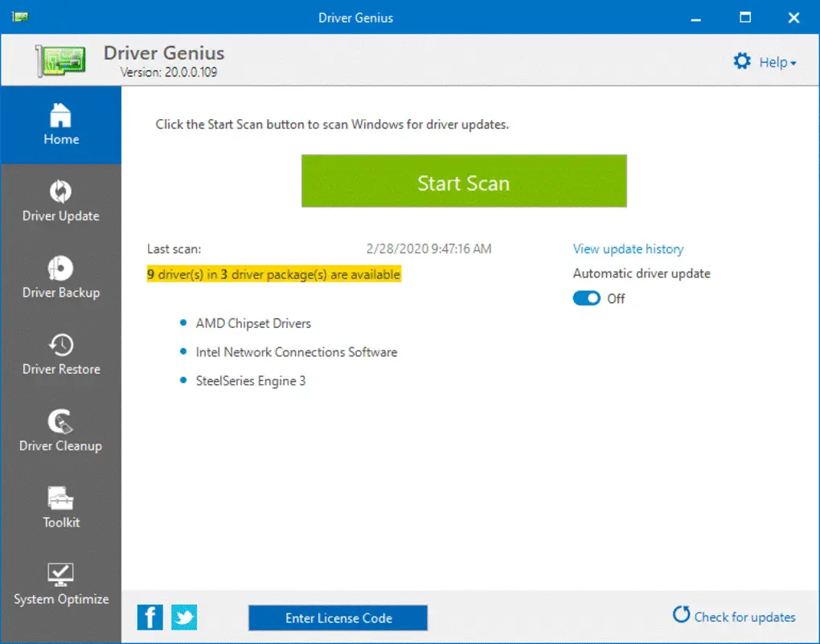Toggle the Automatic driver update switch
The image size is (820, 644).
coord(586,298)
